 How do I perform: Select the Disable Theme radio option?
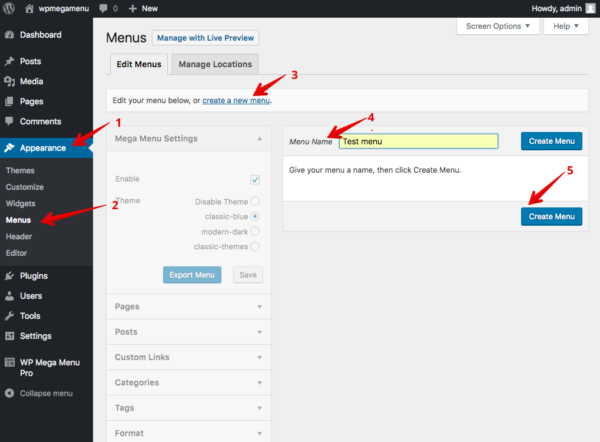(255, 201)
